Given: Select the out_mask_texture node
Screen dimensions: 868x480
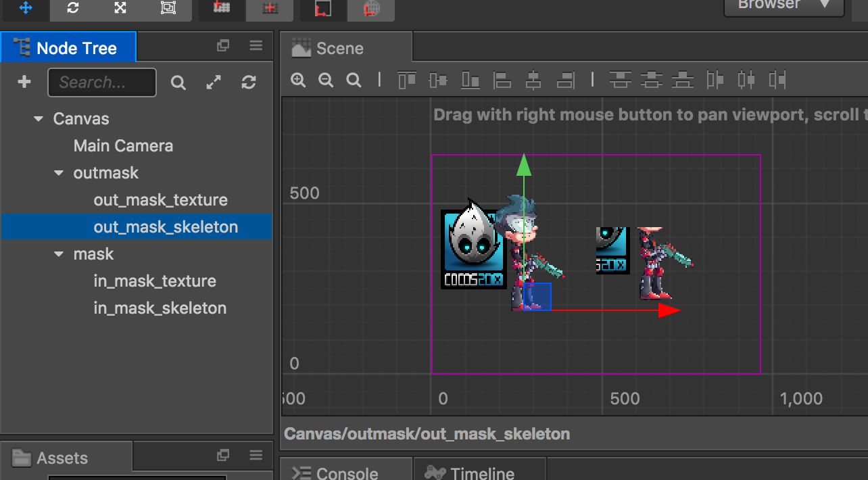Looking at the screenshot, I should pos(161,200).
